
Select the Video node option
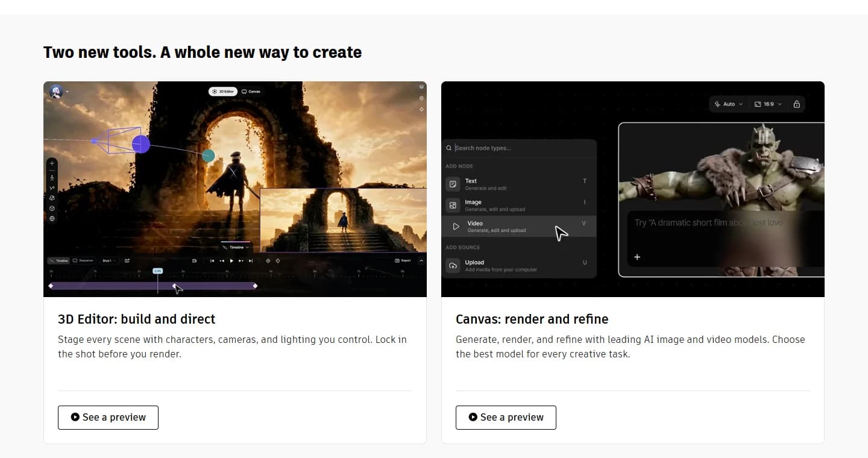[x=520, y=226]
